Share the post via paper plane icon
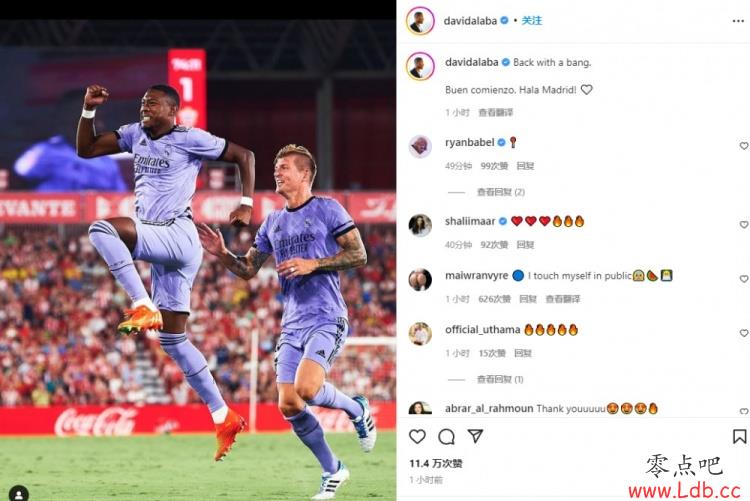The image size is (750, 501). [x=475, y=435]
